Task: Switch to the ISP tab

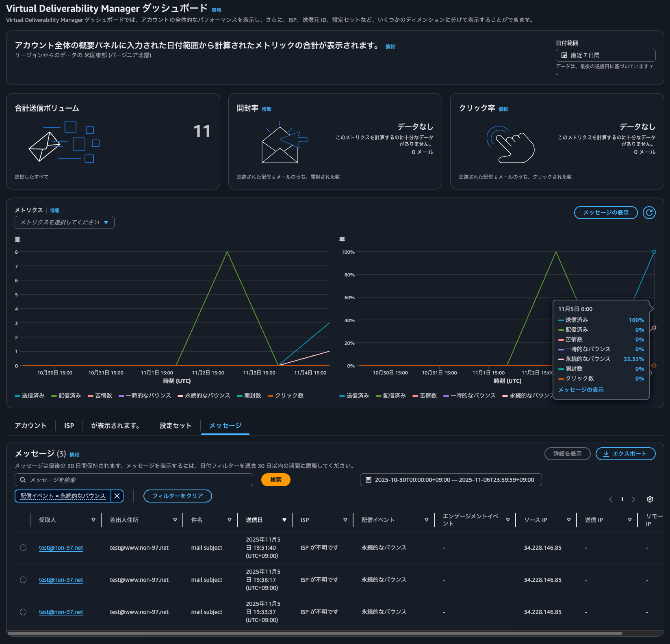Action: [69, 426]
